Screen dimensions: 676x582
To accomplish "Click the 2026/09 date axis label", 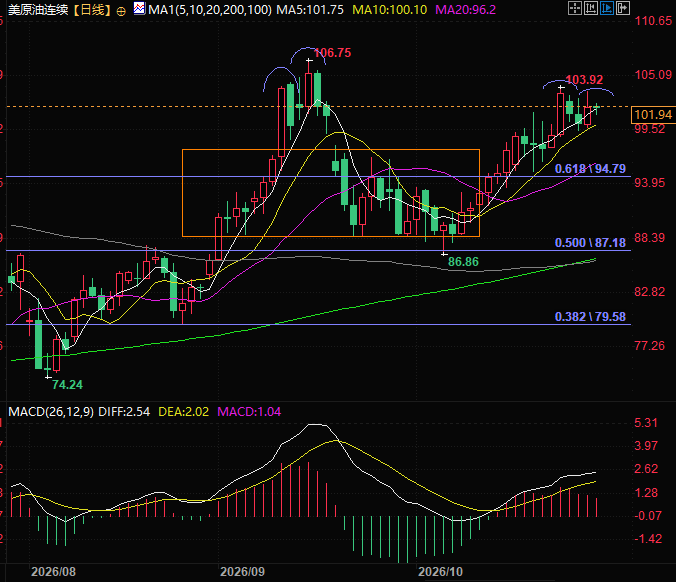I will tap(243, 572).
